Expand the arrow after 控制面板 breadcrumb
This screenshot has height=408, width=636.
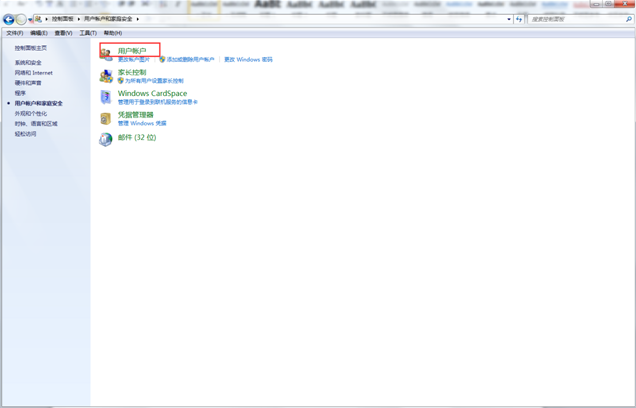pos(79,19)
